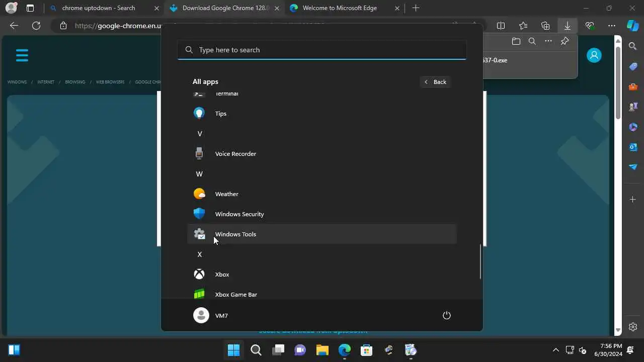Screen dimensions: 644x362
Task: Switch to Download Google Chrome tab
Action: click(225, 8)
